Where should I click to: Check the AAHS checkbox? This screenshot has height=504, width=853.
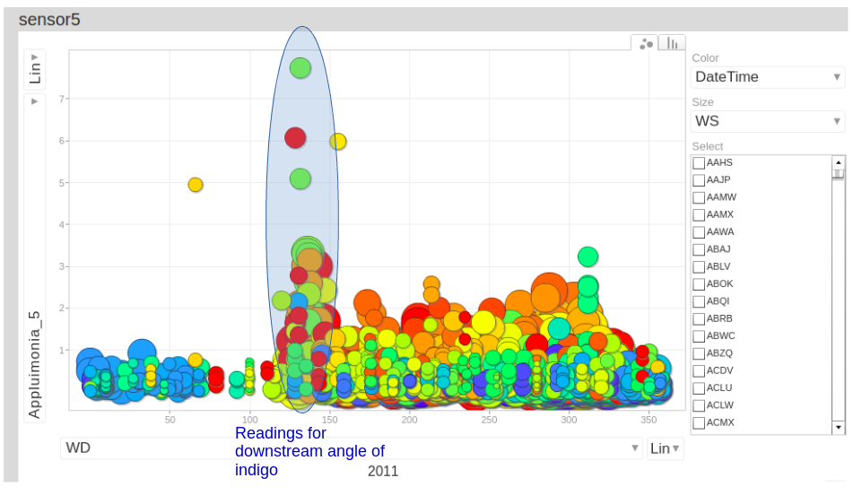tap(699, 163)
